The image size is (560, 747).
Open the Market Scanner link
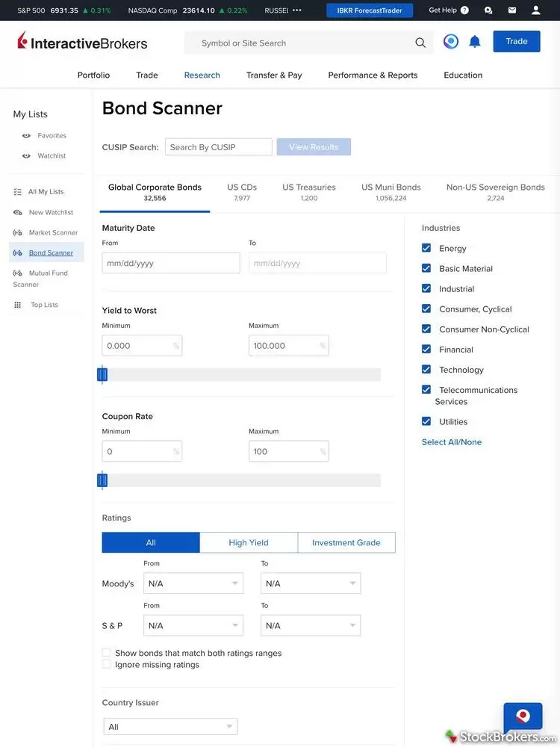(x=53, y=232)
